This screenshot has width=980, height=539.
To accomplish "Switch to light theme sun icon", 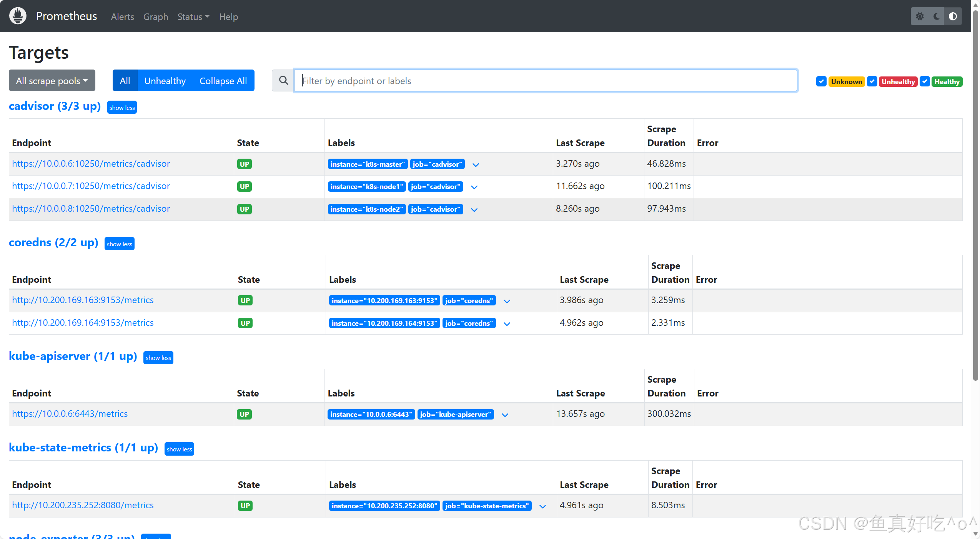I will (x=920, y=17).
